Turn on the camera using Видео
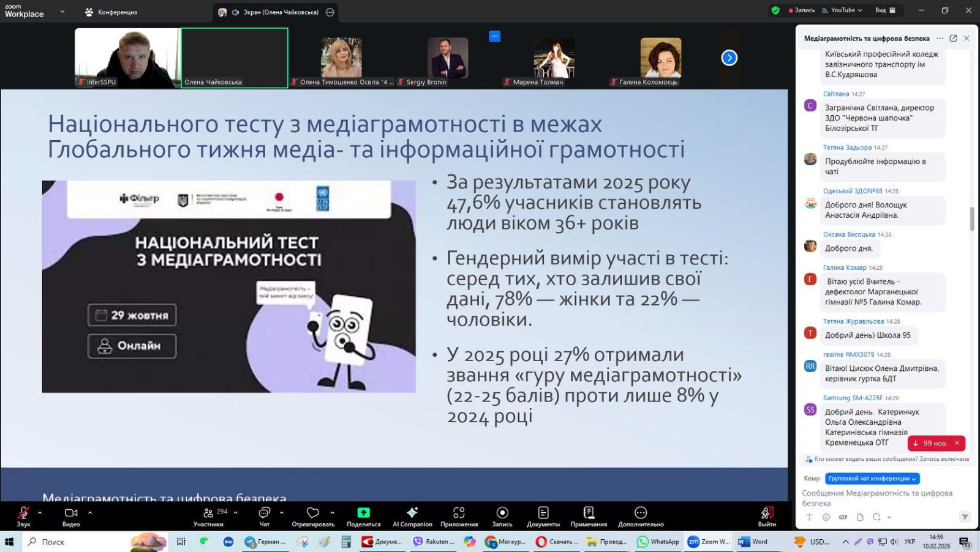The width and height of the screenshot is (980, 552). 71,514
